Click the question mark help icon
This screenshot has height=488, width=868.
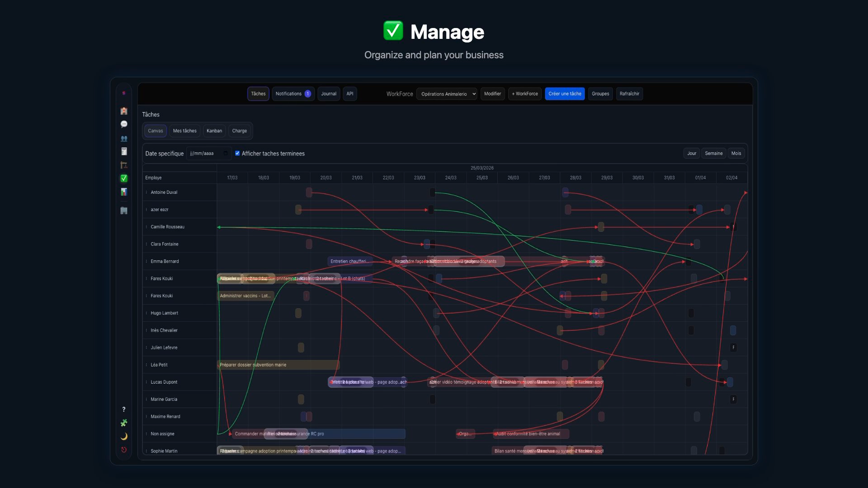(x=124, y=409)
